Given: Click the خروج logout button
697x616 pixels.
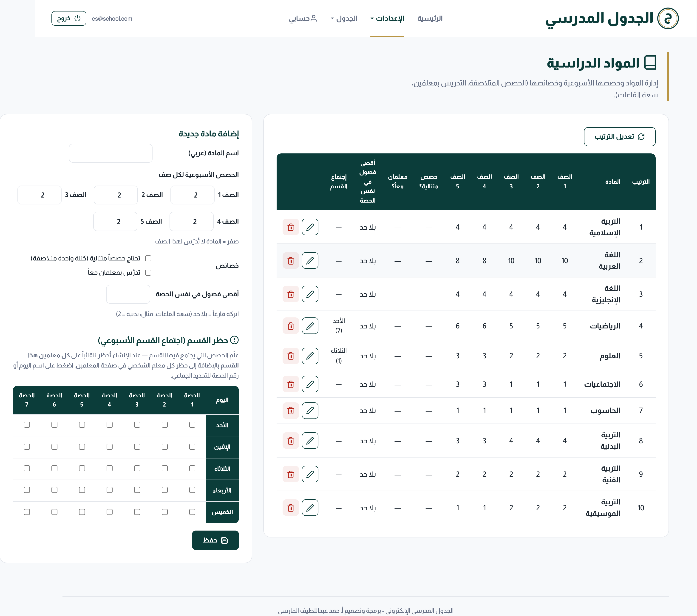Looking at the screenshot, I should tap(69, 18).
